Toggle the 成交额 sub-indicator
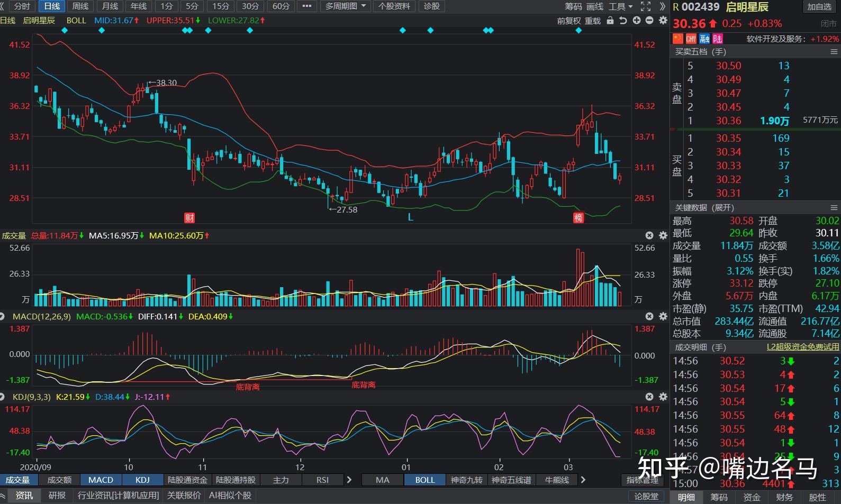841x504 pixels. 59,480
